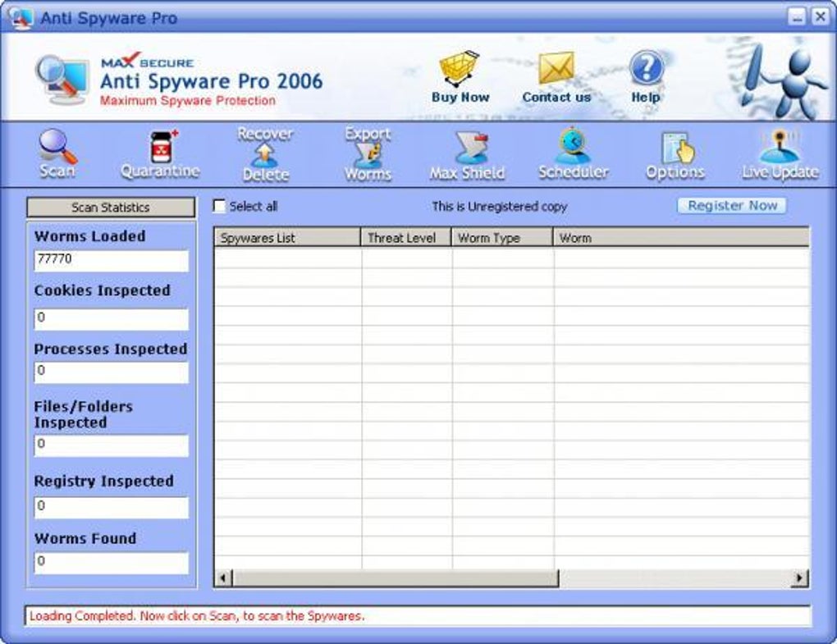The height and width of the screenshot is (644, 837).
Task: Close the Anti Spyware Pro window
Action: [x=820, y=17]
